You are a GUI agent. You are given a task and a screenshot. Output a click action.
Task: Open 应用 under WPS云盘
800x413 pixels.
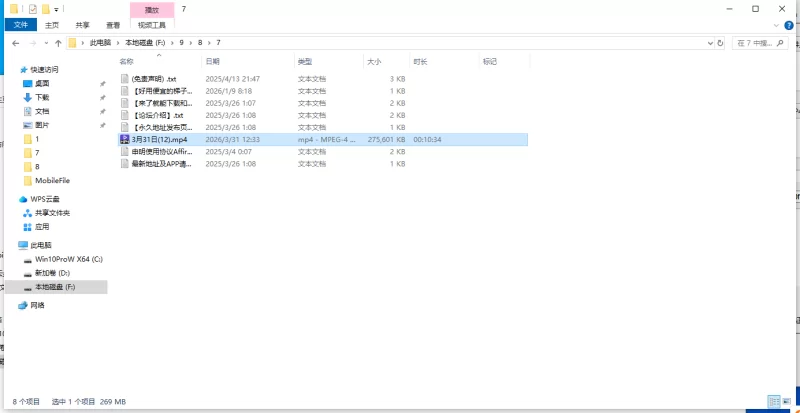42,227
